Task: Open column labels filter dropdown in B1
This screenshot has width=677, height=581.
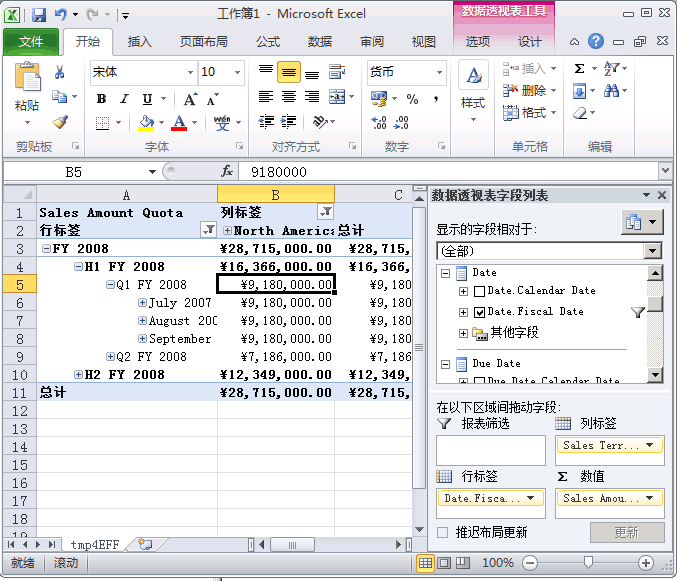Action: (326, 212)
